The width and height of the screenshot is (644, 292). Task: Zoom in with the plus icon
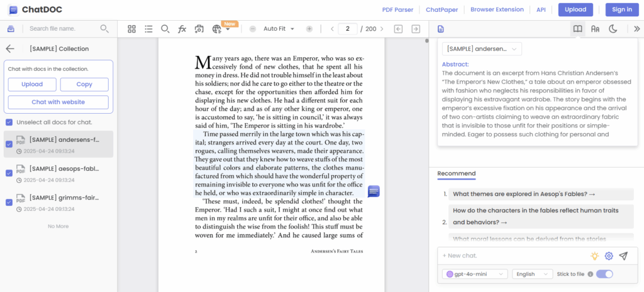(x=309, y=29)
